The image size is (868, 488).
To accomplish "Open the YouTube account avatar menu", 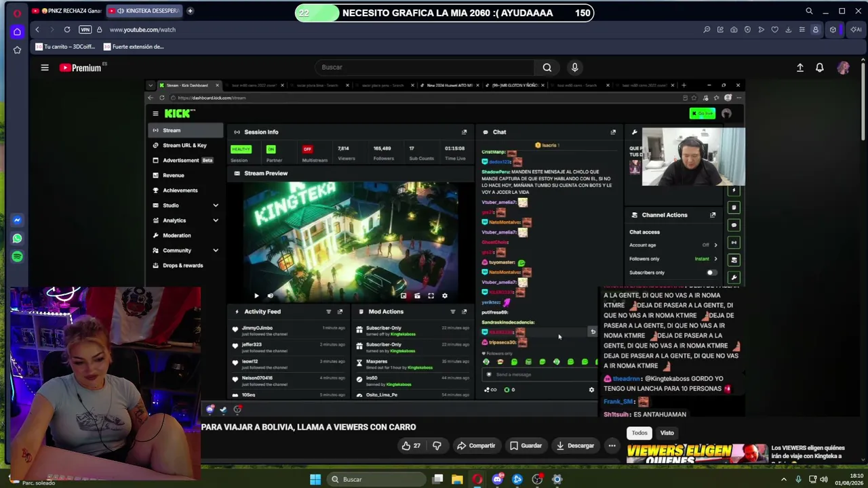I will click(843, 67).
